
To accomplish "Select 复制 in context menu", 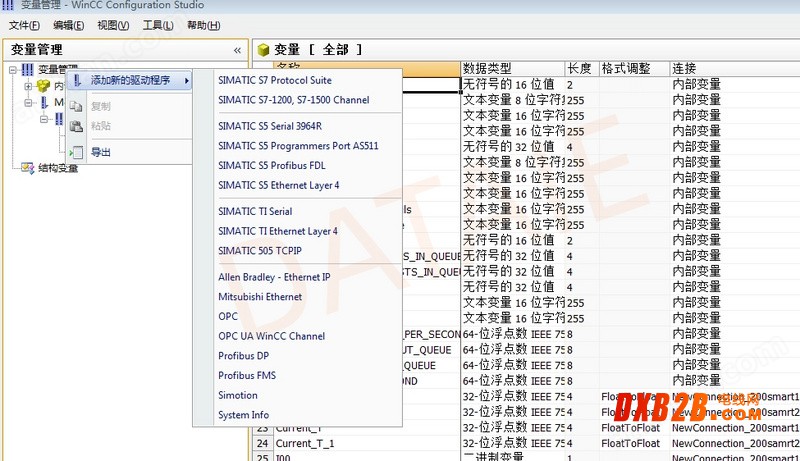I will (101, 106).
